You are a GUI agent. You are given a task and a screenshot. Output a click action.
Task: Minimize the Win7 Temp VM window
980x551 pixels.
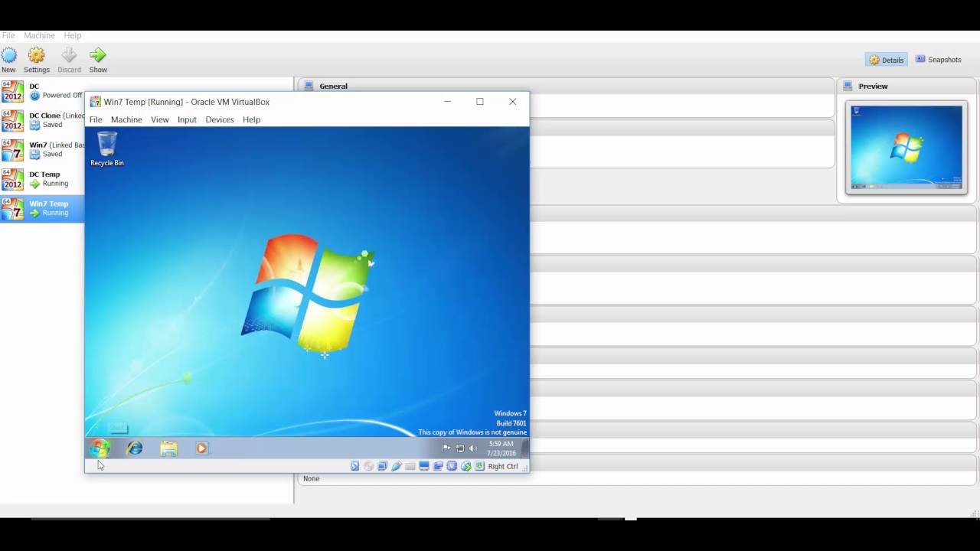click(x=448, y=101)
